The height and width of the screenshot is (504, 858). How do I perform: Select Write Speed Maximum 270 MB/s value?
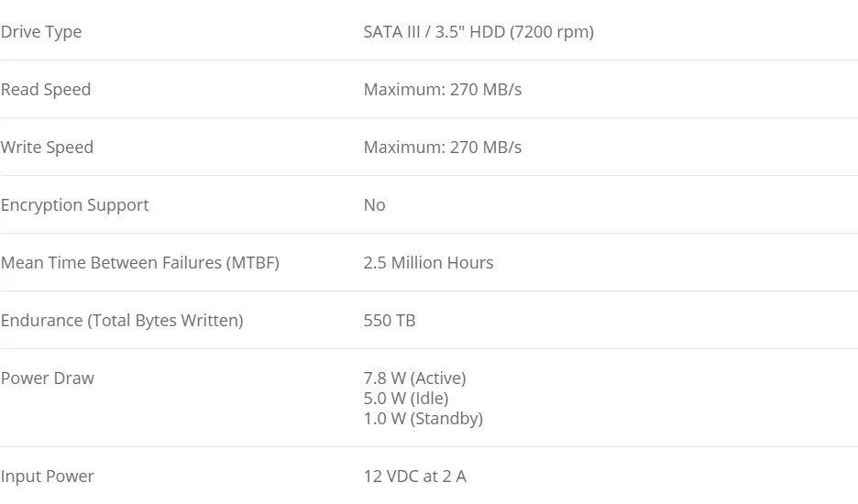[443, 148]
